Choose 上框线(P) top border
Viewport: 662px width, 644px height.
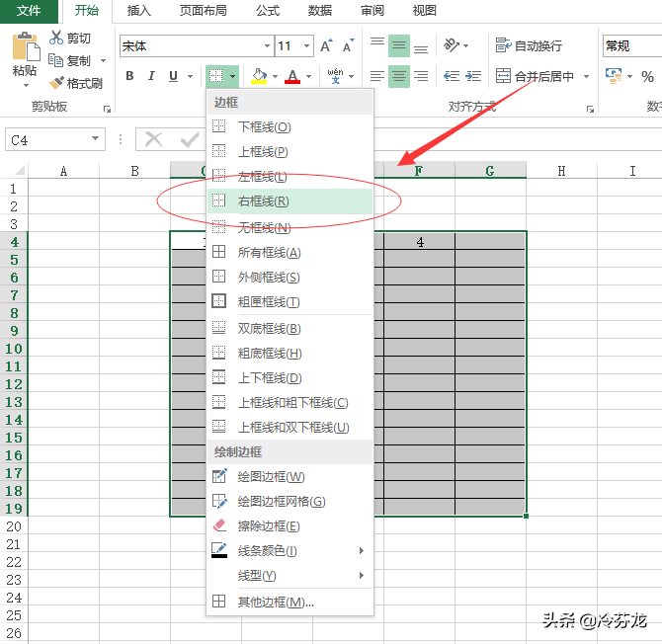[290, 151]
